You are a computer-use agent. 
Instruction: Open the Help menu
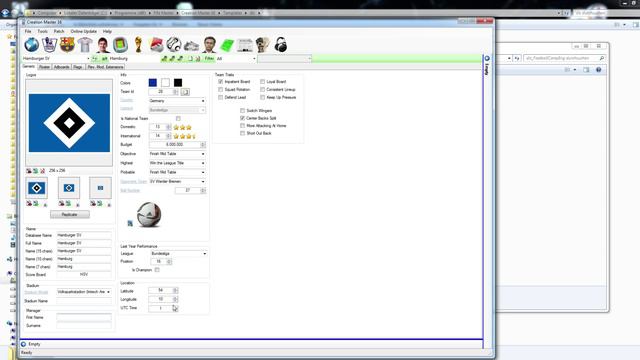tap(107, 31)
